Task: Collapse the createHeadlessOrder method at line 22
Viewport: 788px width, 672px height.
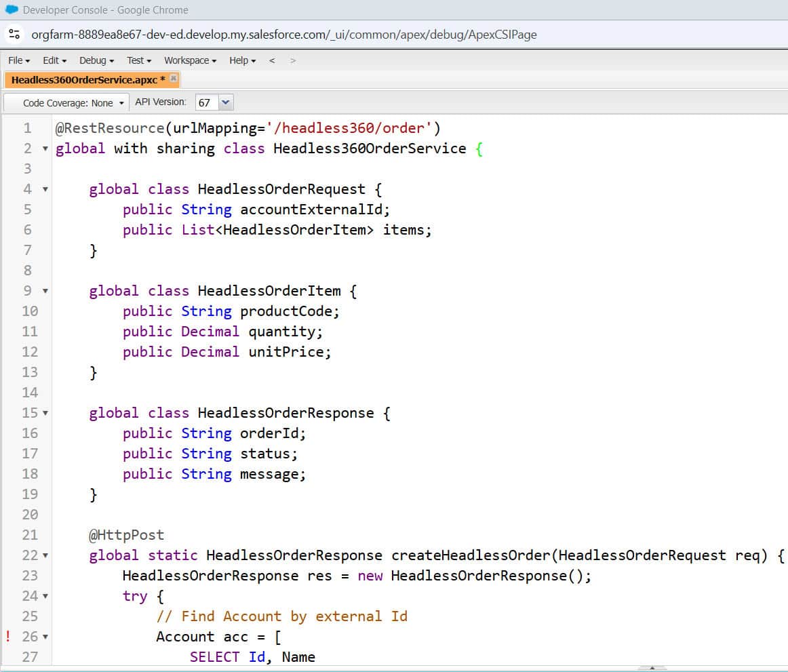Action: pos(45,555)
